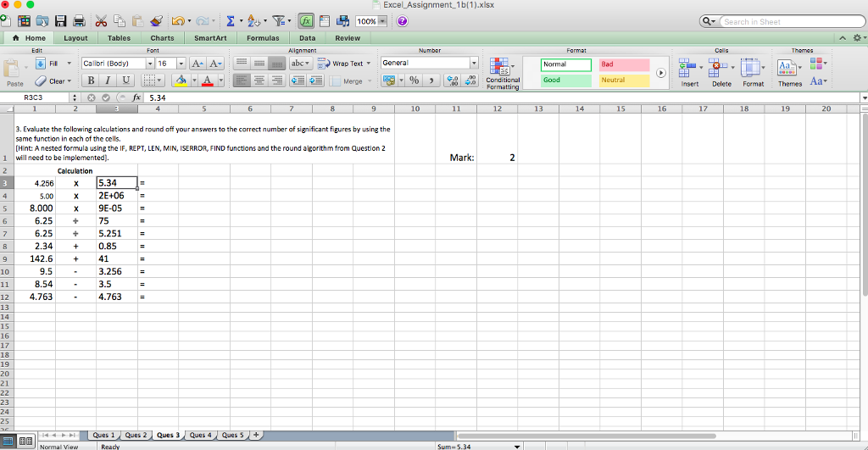The height and width of the screenshot is (450, 868).
Task: Apply the Neutral cell style
Action: tap(624, 81)
